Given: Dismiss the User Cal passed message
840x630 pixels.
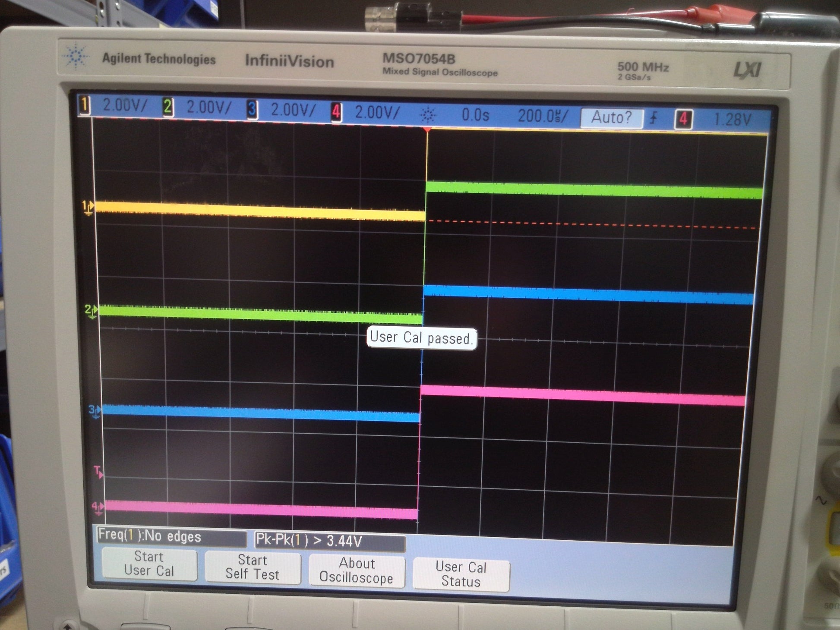Looking at the screenshot, I should coord(421,337).
